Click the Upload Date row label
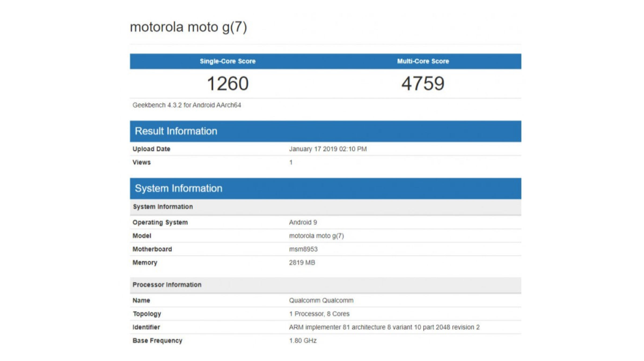Image resolution: width=644 pixels, height=361 pixels. pos(151,149)
